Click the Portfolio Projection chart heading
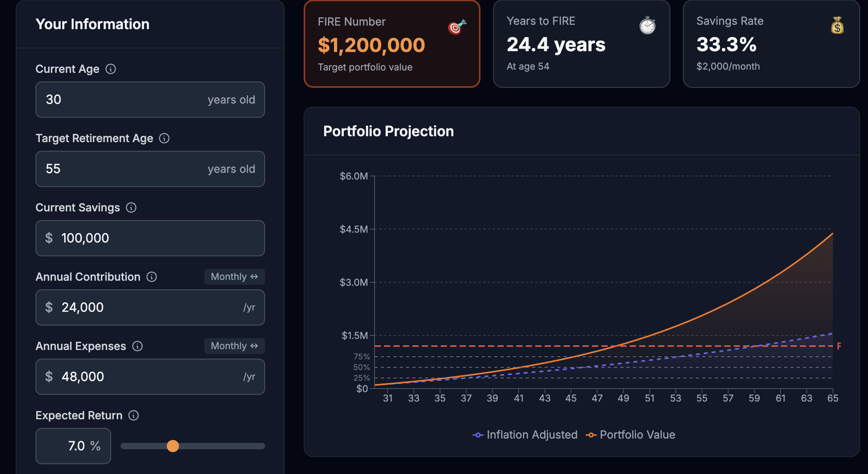This screenshot has height=474, width=868. pyautogui.click(x=388, y=131)
